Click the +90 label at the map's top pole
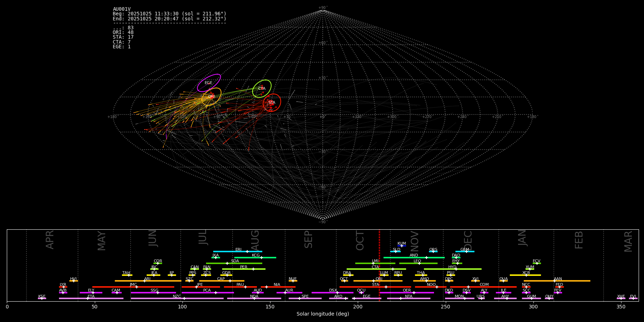This screenshot has height=322, width=644. [322, 8]
